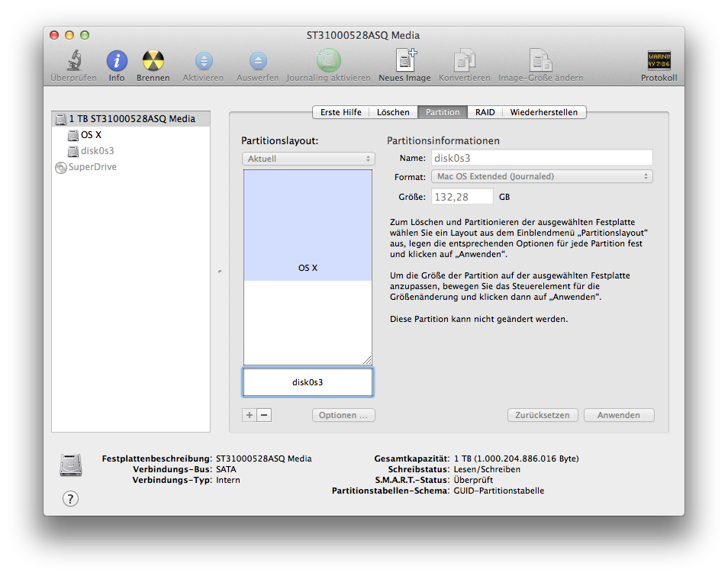Switch to the Löschen tab
Image resolution: width=728 pixels, height=576 pixels.
tap(393, 112)
